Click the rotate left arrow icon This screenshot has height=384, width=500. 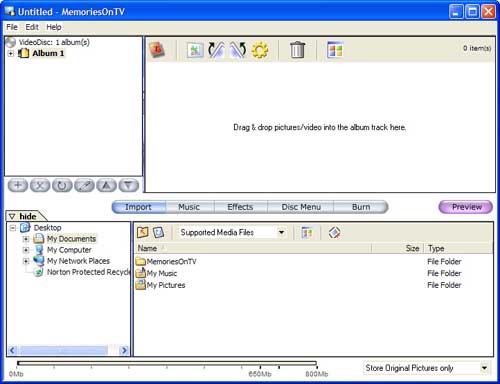(216, 50)
